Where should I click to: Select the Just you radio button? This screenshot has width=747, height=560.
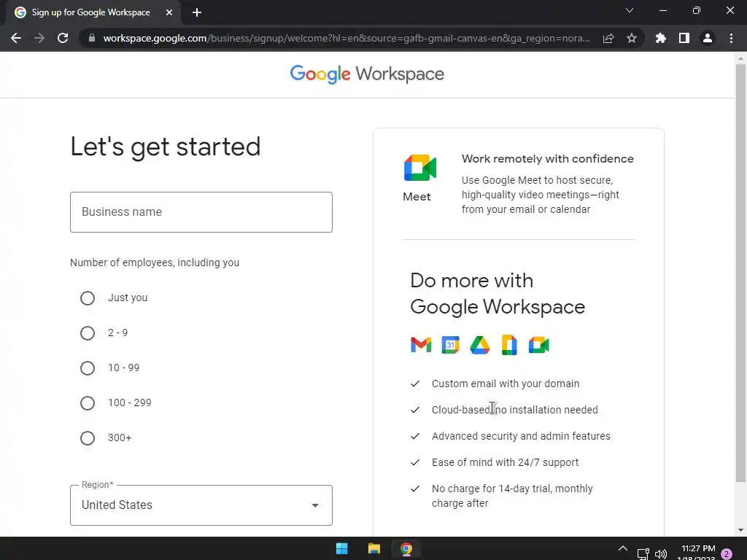88,298
